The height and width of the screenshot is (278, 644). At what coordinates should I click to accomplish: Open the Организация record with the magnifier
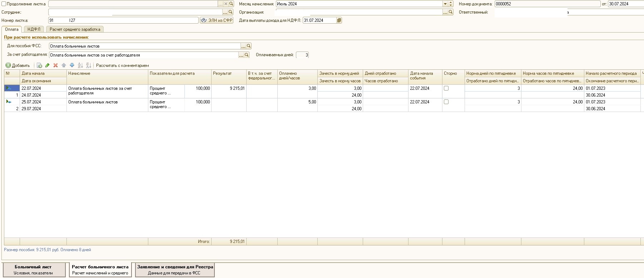(451, 12)
